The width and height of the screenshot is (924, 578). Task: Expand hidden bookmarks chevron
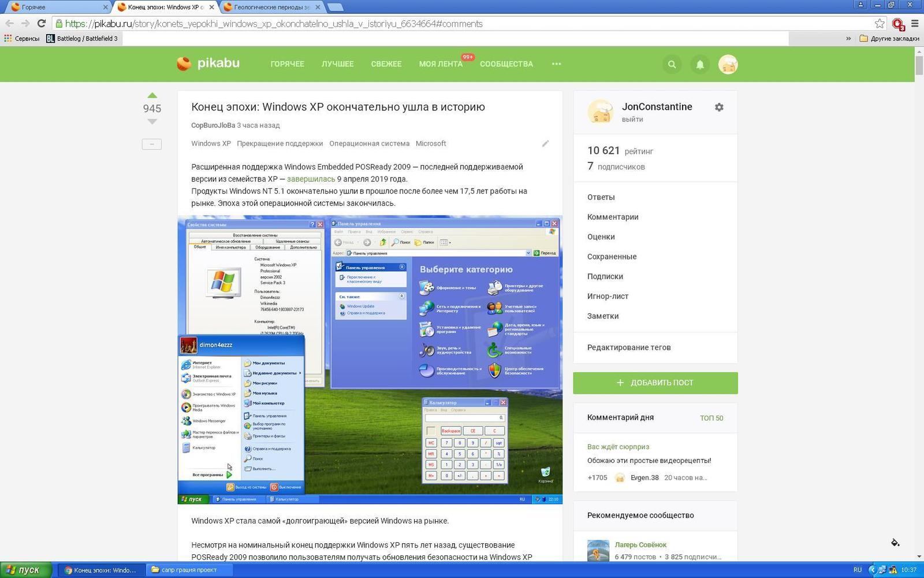(848, 39)
